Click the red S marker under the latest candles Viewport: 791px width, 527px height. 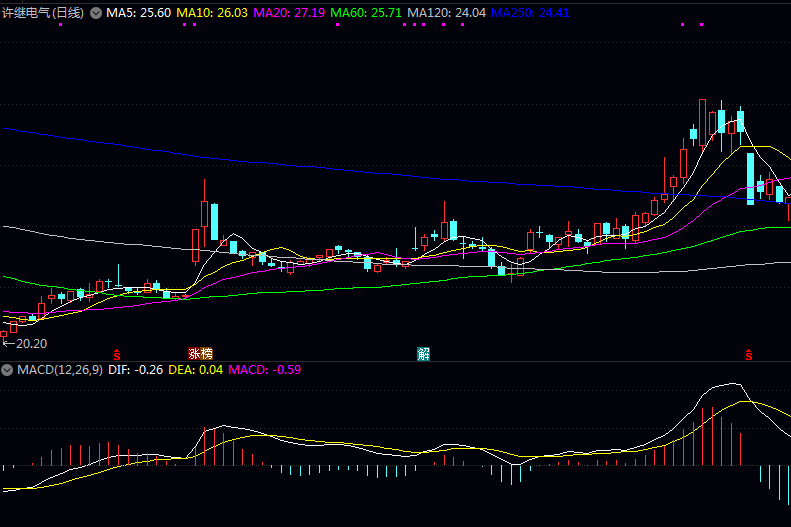point(749,355)
